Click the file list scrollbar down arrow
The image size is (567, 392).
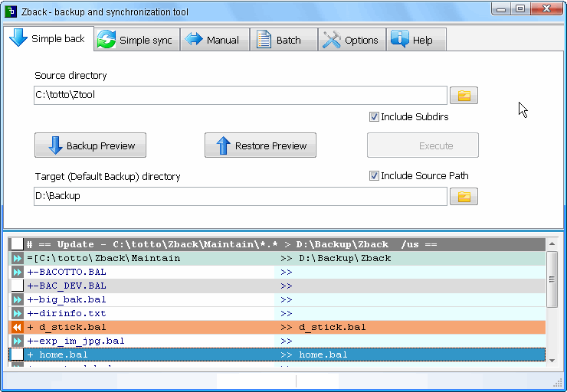[552, 365]
